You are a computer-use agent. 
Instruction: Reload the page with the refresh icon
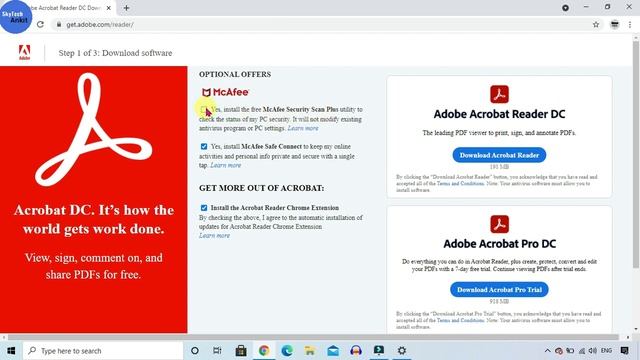coord(40,24)
